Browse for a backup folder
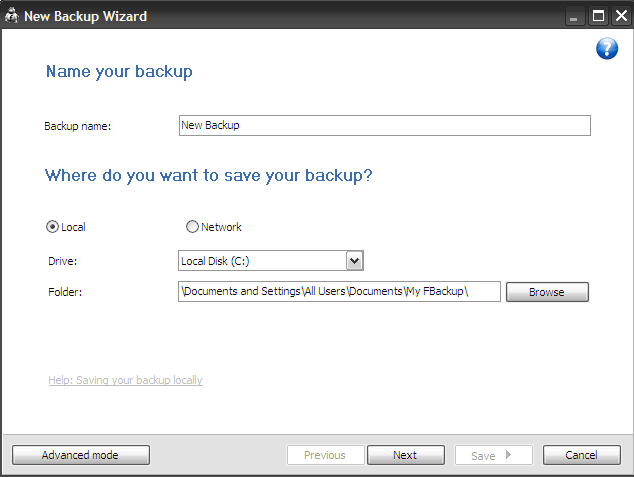 547,292
